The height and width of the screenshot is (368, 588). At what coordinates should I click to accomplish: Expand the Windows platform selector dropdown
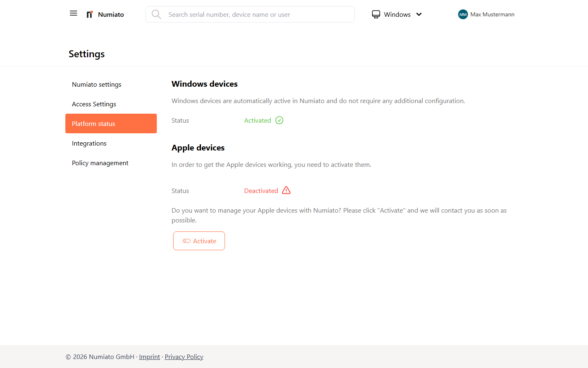coord(397,14)
